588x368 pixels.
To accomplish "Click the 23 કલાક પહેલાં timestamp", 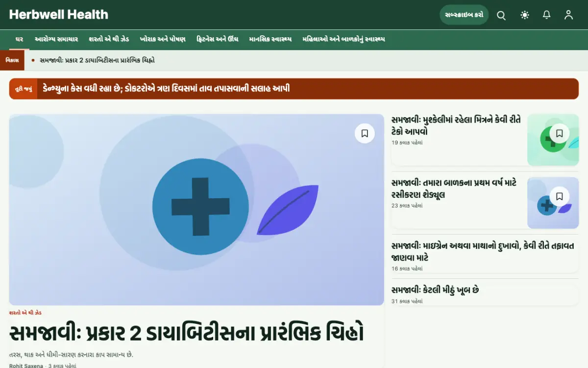I will coord(407,206).
